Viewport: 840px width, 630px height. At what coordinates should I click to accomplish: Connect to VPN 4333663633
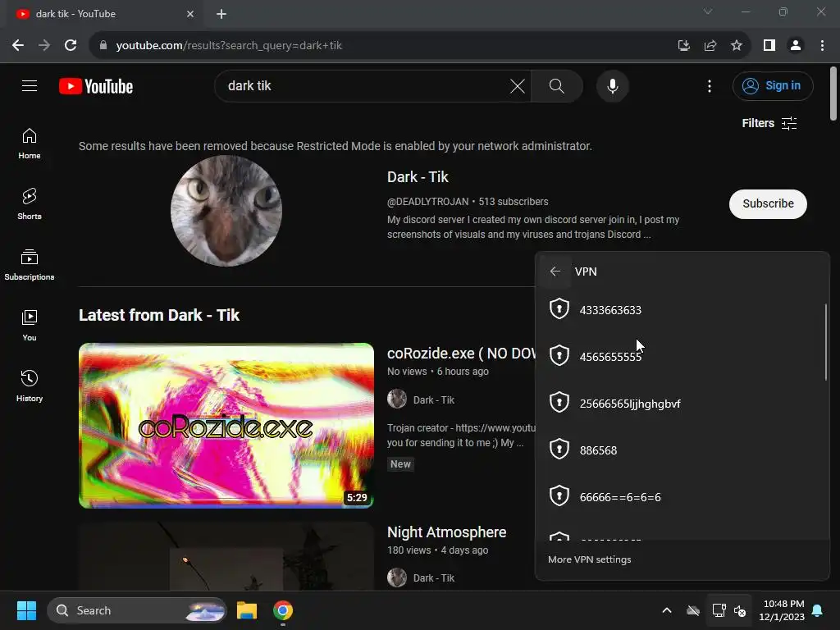[x=682, y=309]
